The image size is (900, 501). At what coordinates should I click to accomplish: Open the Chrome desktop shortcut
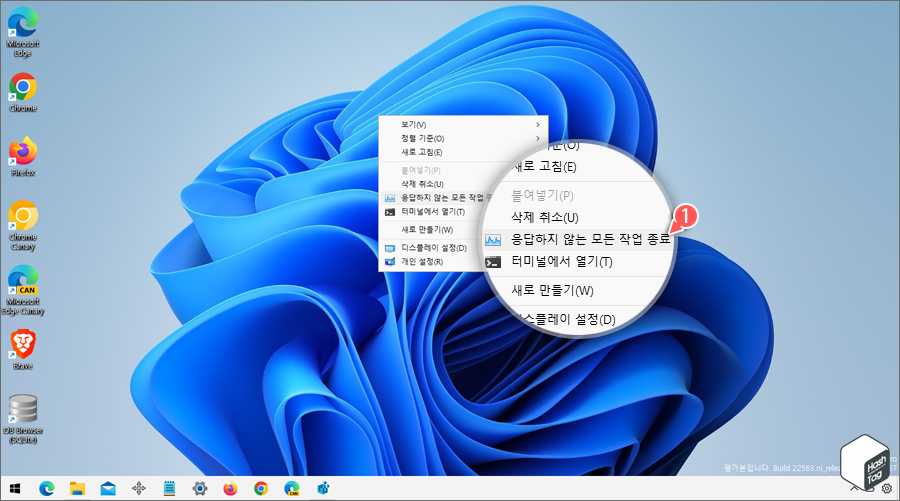point(23,92)
